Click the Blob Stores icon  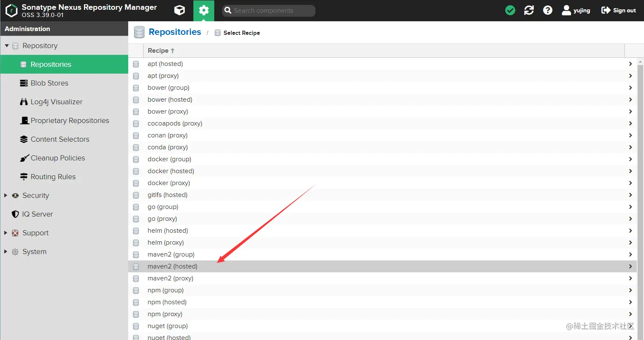click(24, 83)
